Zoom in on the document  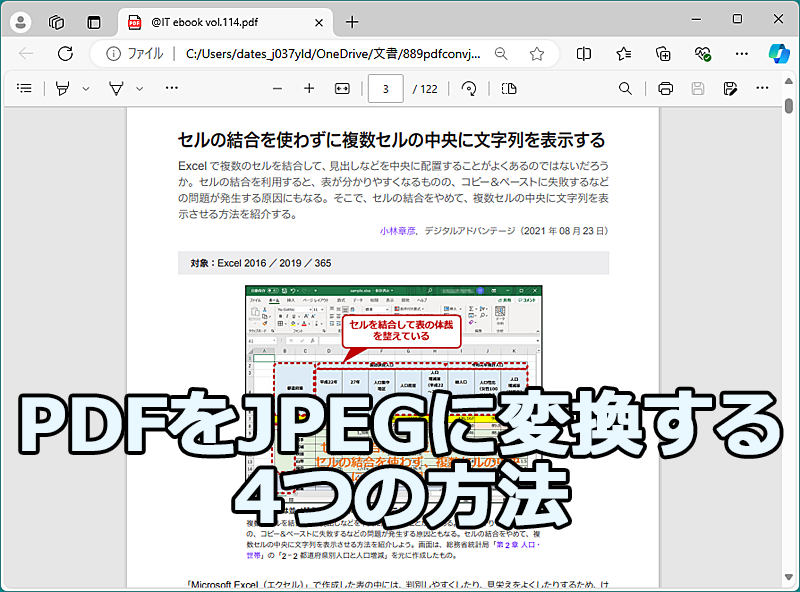click(x=309, y=88)
